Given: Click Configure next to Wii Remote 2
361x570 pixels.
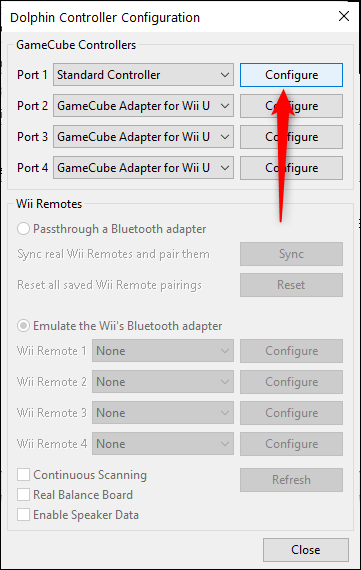Looking at the screenshot, I should (x=291, y=382).
